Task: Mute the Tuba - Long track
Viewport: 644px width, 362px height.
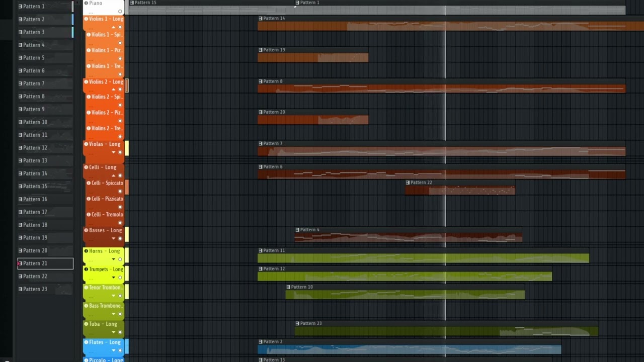Action: tap(120, 332)
